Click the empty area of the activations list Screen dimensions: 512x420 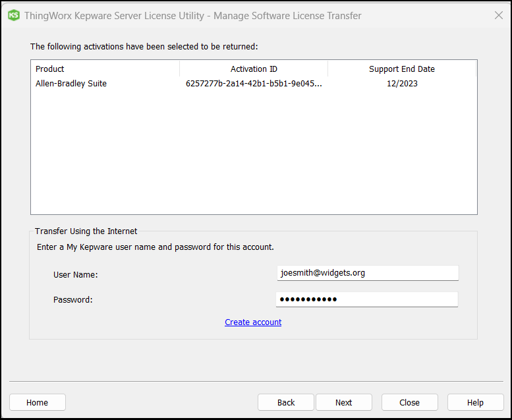[x=254, y=158]
